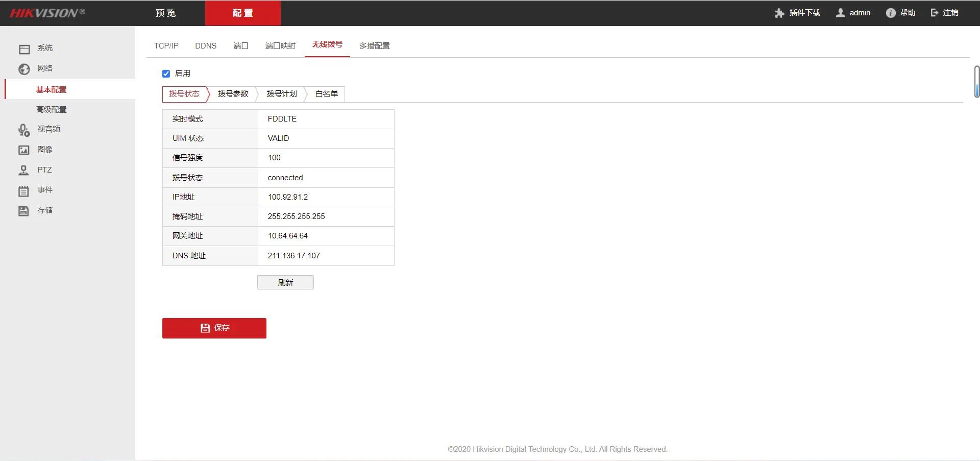The height and width of the screenshot is (461, 980).
Task: Switch to the 拨号参数 sub-tab
Action: pyautogui.click(x=233, y=94)
